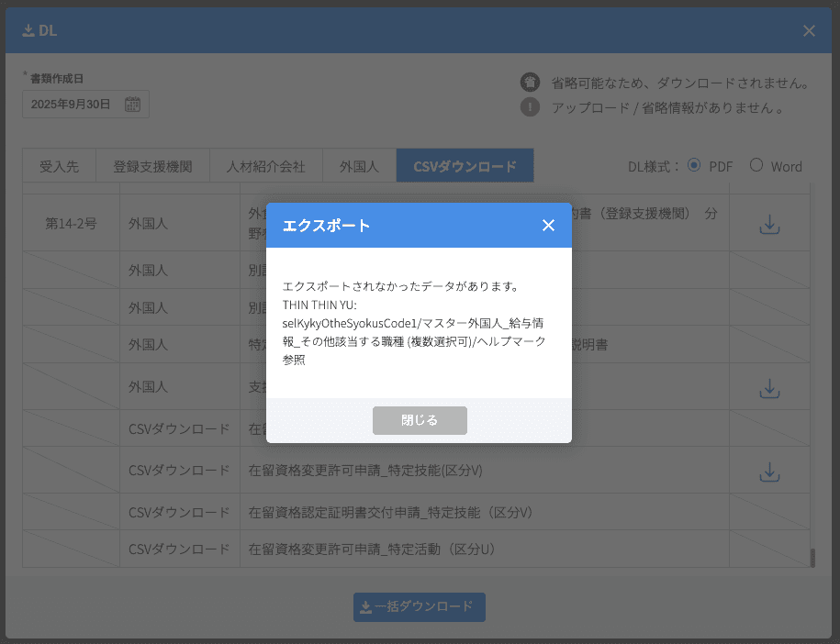Close the エクスポート modal with its X
The width and height of the screenshot is (840, 644).
(x=548, y=224)
